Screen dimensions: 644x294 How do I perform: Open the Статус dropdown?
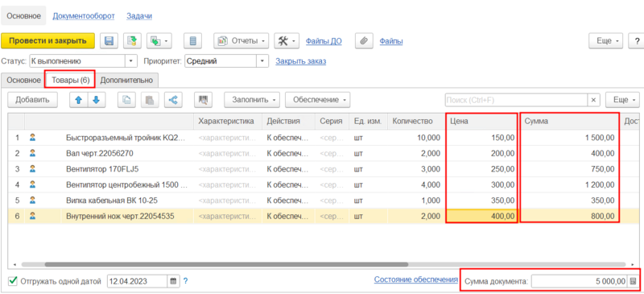pos(131,61)
